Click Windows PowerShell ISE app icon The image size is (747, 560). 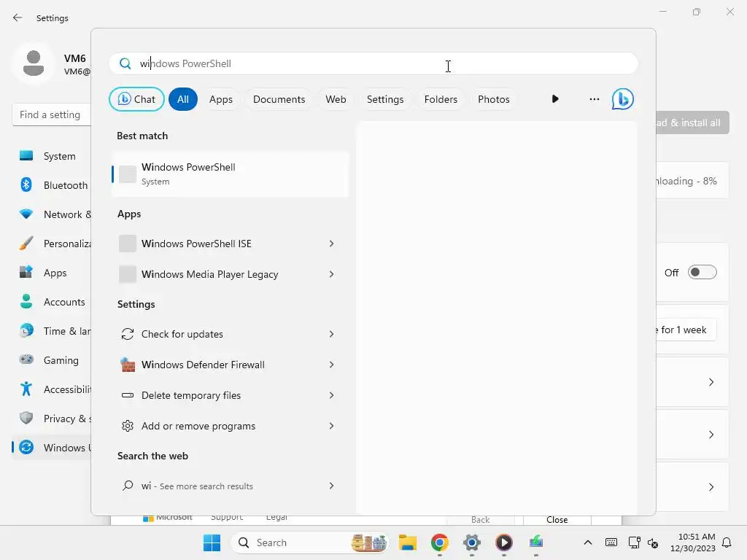coord(127,244)
